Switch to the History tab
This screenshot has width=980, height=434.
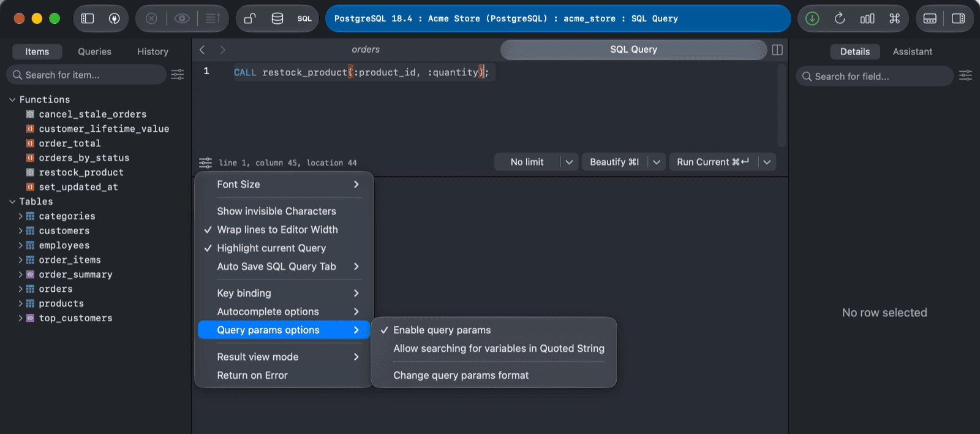(153, 51)
